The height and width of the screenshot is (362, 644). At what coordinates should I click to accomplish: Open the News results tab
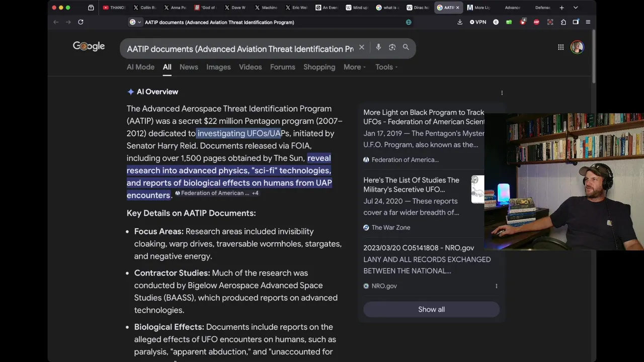(x=189, y=67)
